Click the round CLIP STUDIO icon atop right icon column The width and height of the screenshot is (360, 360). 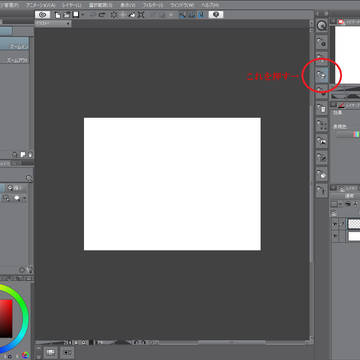322,26
